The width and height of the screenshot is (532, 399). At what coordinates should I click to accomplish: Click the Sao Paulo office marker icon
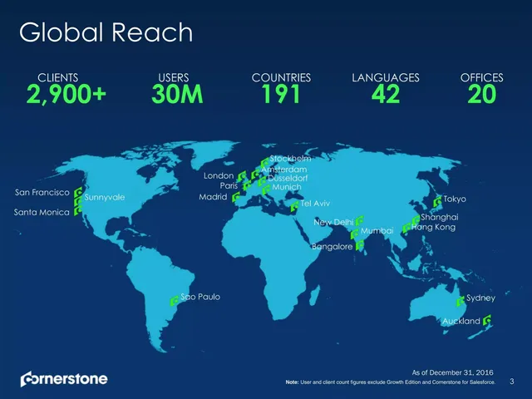[174, 301]
